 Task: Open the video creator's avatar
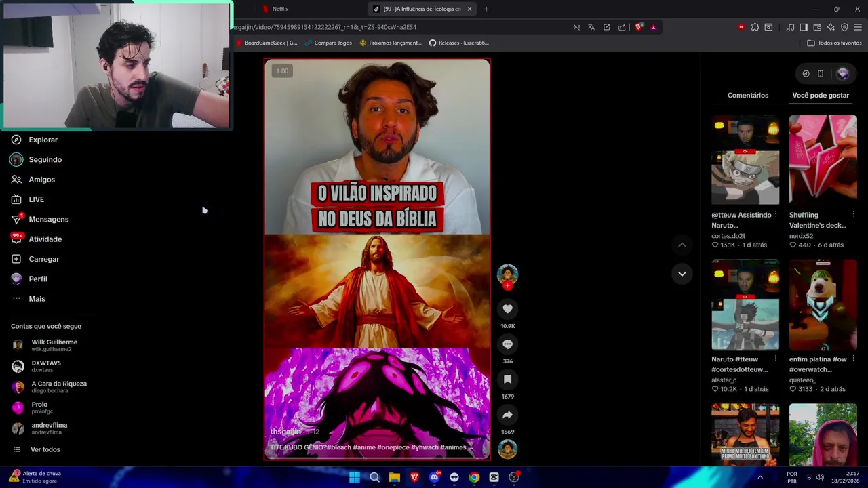(507, 274)
